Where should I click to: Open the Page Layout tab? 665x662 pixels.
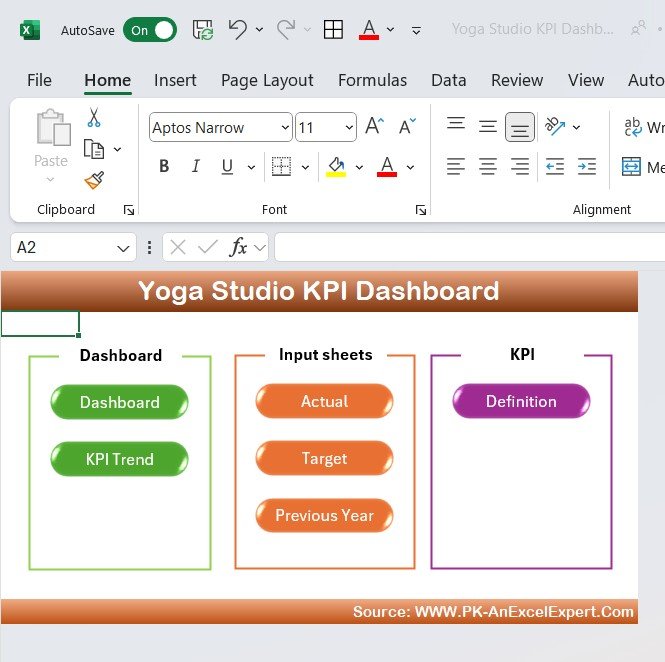267,80
